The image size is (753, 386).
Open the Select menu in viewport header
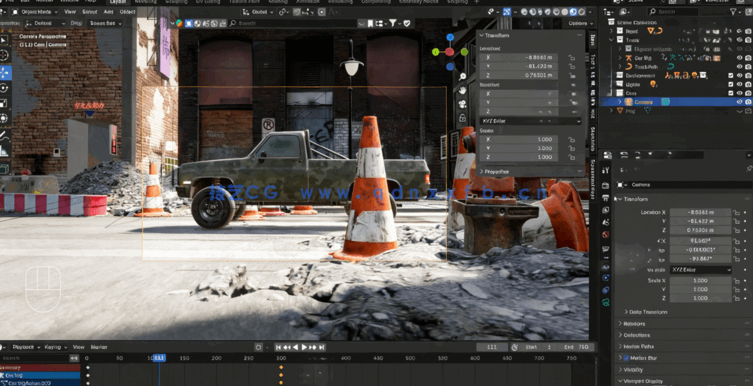coord(90,12)
